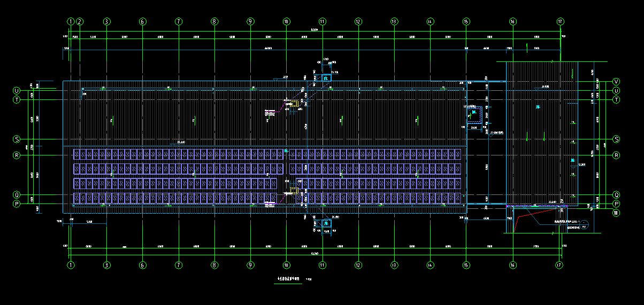Select the Q axis bubble on left side
Screen dimensions: 644x305
pos(17,195)
